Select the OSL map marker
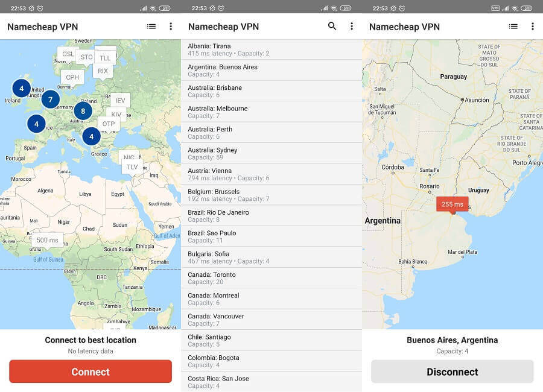Viewport: 543px width, 392px height. click(68, 54)
